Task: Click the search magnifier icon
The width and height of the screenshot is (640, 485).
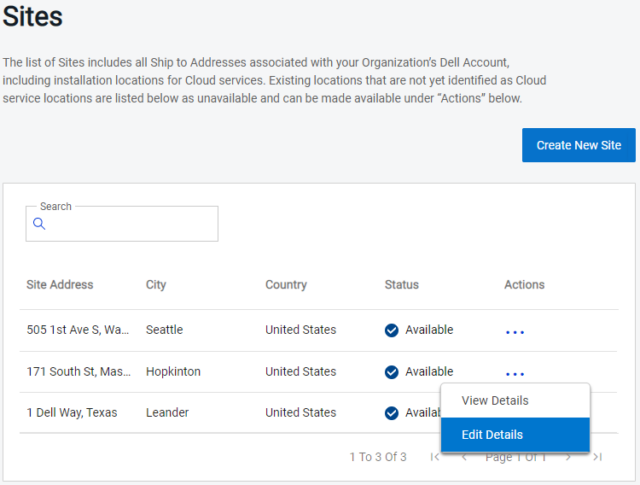Action: [40, 224]
